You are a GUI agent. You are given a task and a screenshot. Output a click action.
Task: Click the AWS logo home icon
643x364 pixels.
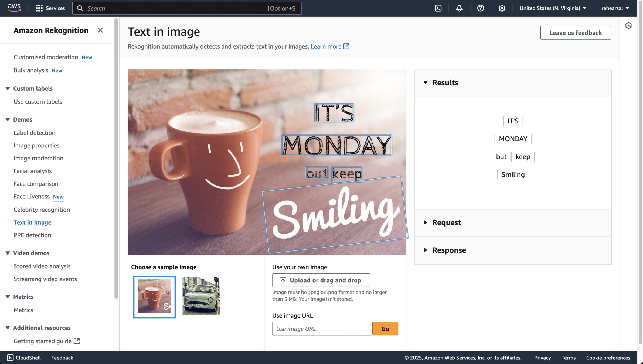pyautogui.click(x=14, y=8)
